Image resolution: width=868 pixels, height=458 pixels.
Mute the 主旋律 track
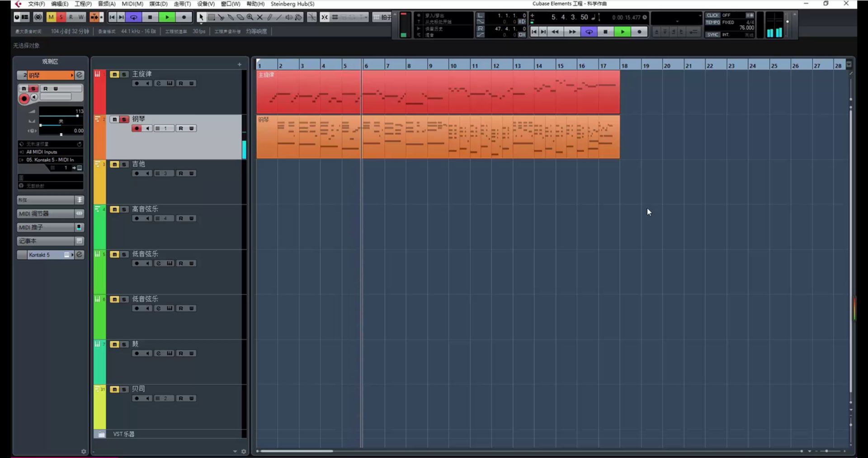pos(114,74)
